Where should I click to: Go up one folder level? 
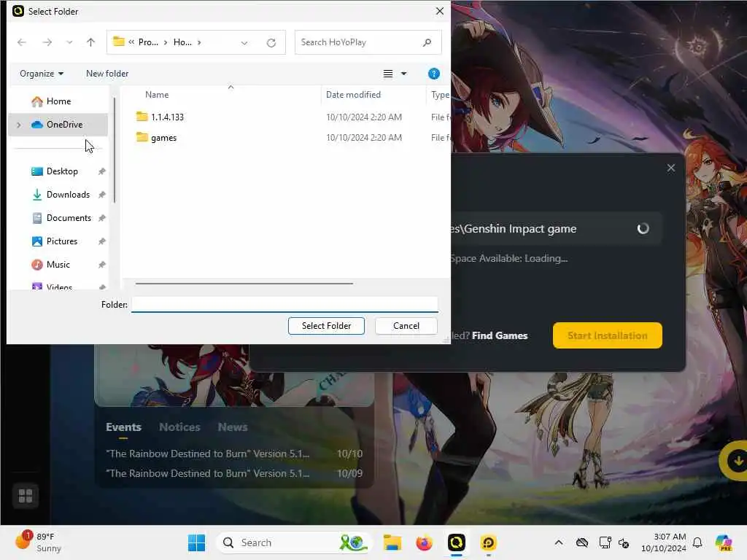click(90, 42)
